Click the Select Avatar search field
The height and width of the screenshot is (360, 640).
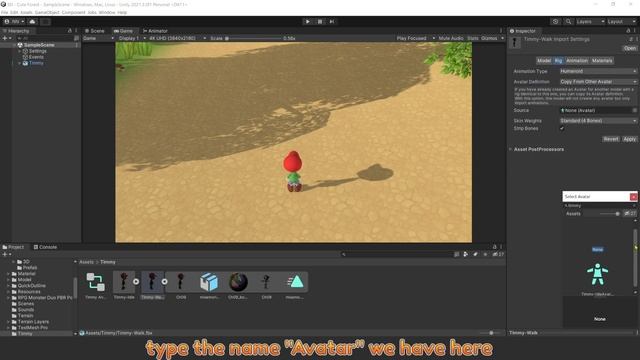coord(599,206)
